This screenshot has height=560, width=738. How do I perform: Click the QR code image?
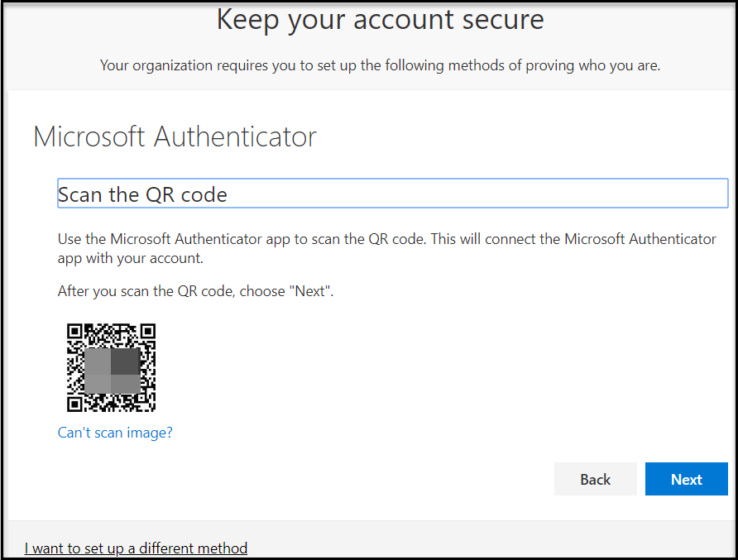[111, 367]
